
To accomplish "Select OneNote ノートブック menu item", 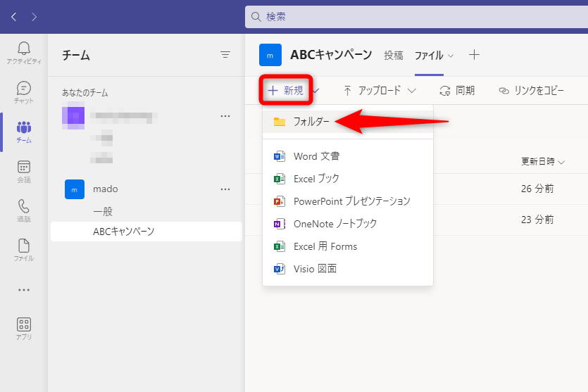I will click(348, 224).
